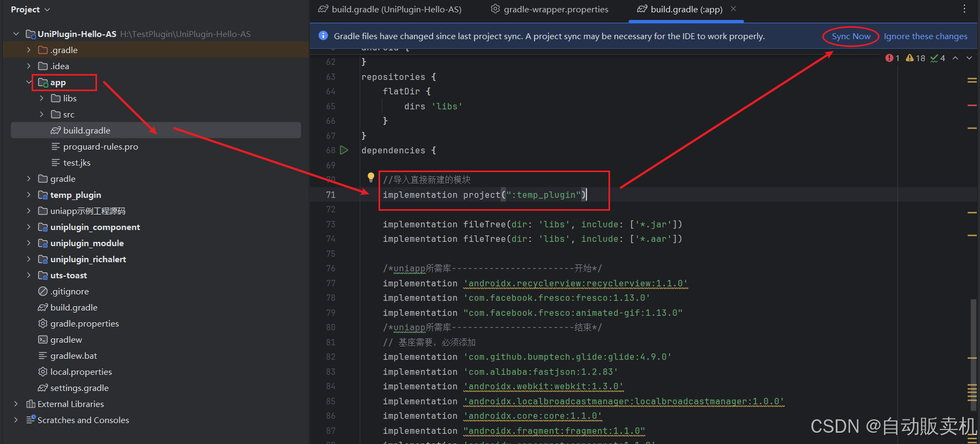Expand the .idea folder
This screenshot has height=444, width=980.
pos(29,66)
